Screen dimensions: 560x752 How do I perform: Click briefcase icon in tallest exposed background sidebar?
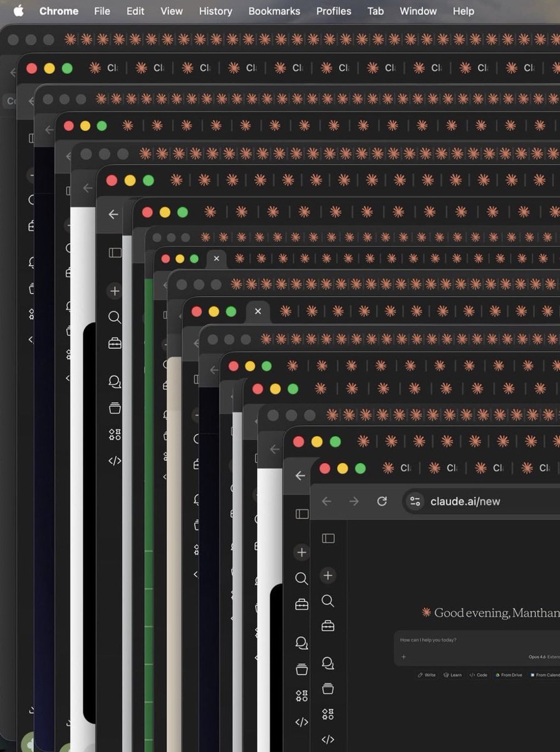(115, 343)
